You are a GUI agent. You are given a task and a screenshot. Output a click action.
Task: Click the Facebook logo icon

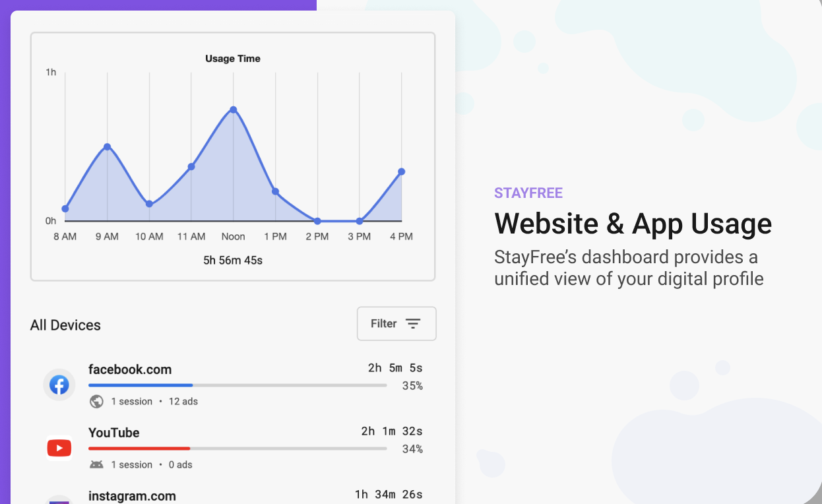point(59,385)
